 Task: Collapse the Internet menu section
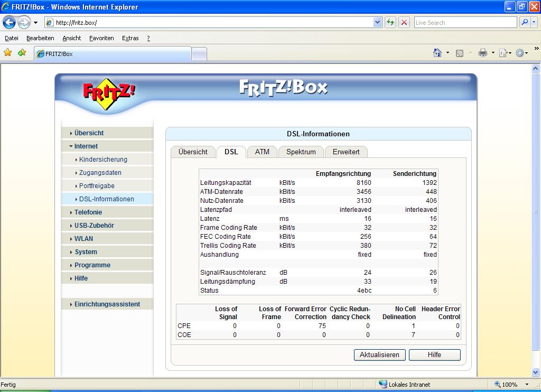(86, 146)
